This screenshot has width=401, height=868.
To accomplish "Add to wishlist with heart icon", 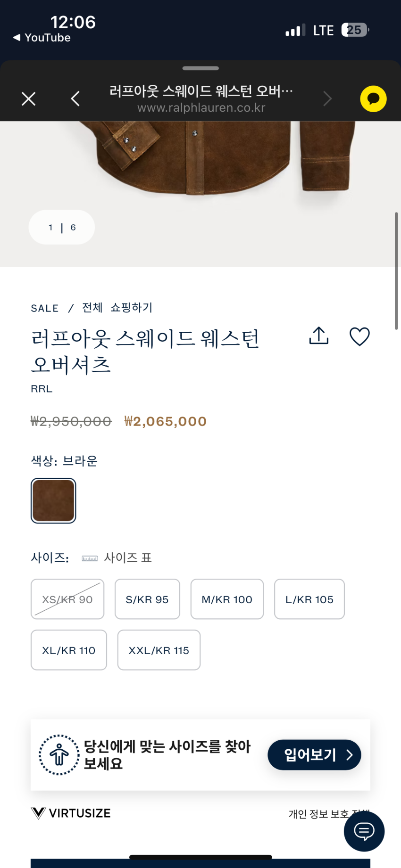I will pos(359,336).
